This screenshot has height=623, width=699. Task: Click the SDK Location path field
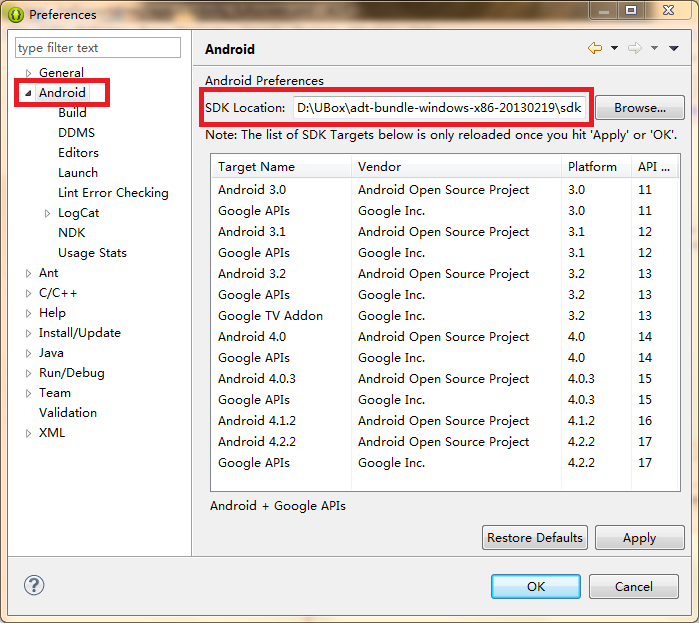[x=439, y=108]
